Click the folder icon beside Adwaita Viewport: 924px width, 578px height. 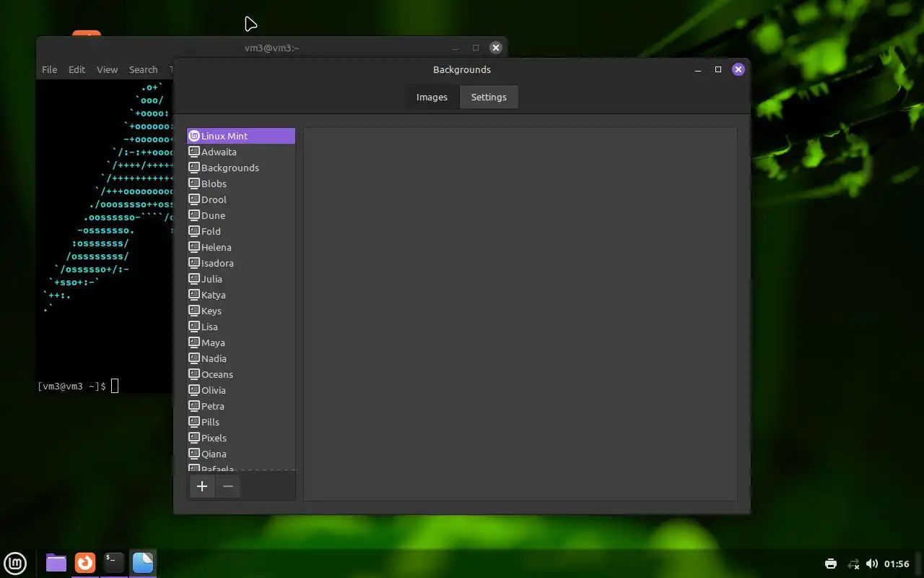[194, 152]
